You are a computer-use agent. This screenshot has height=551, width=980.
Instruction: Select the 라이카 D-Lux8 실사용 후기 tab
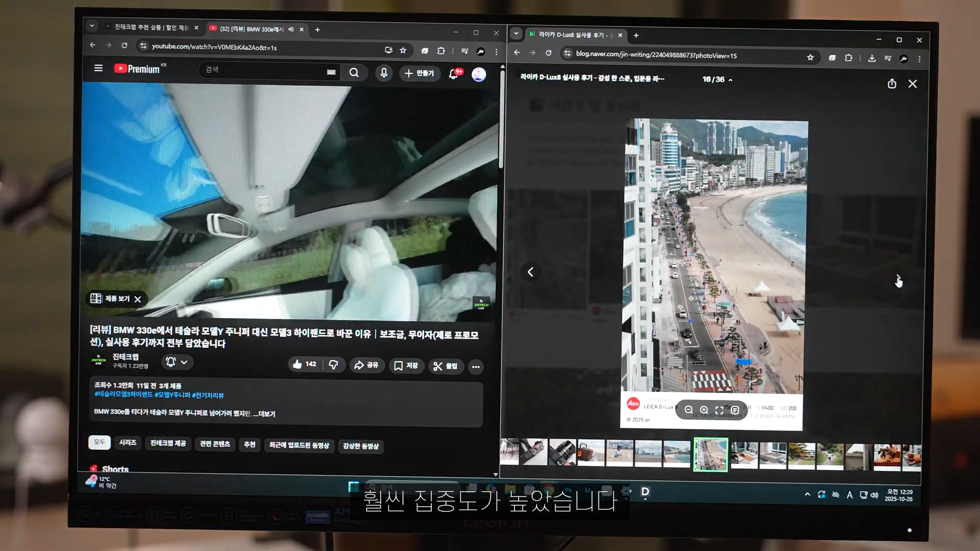tap(574, 35)
